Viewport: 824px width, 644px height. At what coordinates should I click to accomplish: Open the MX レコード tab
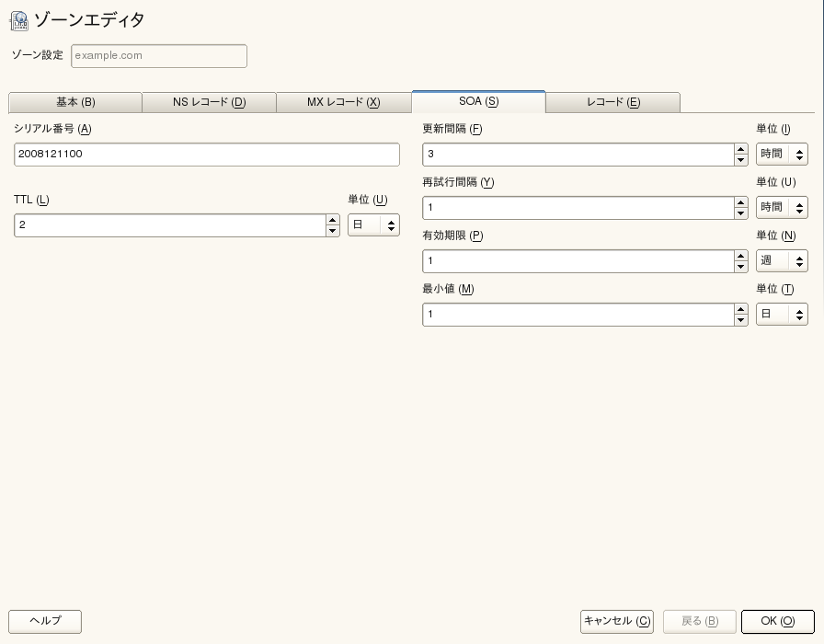pyautogui.click(x=343, y=102)
